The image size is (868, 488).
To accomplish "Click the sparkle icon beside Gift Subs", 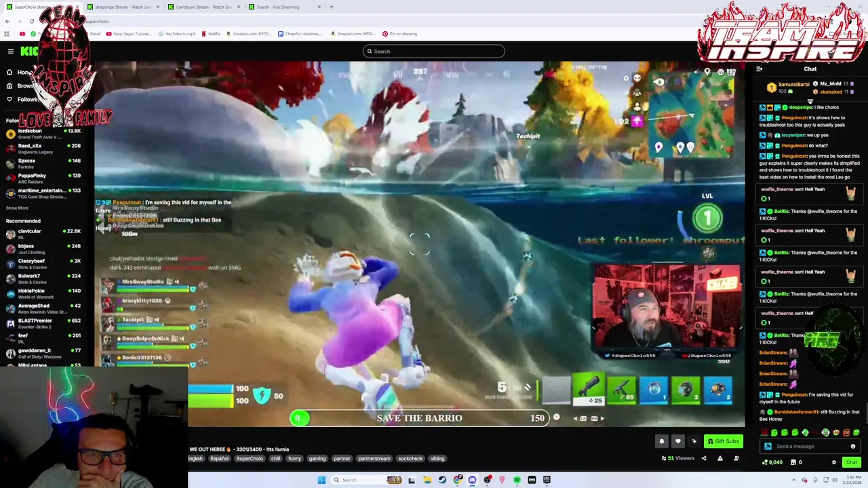I will point(694,441).
